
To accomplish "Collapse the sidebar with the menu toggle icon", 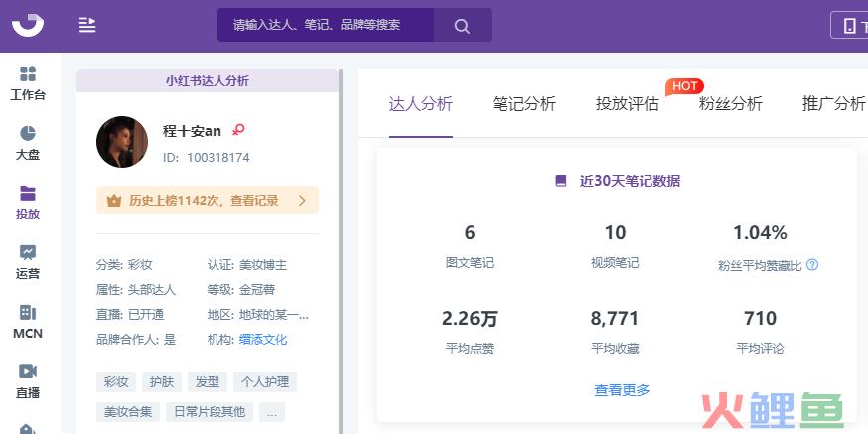I will 87,25.
